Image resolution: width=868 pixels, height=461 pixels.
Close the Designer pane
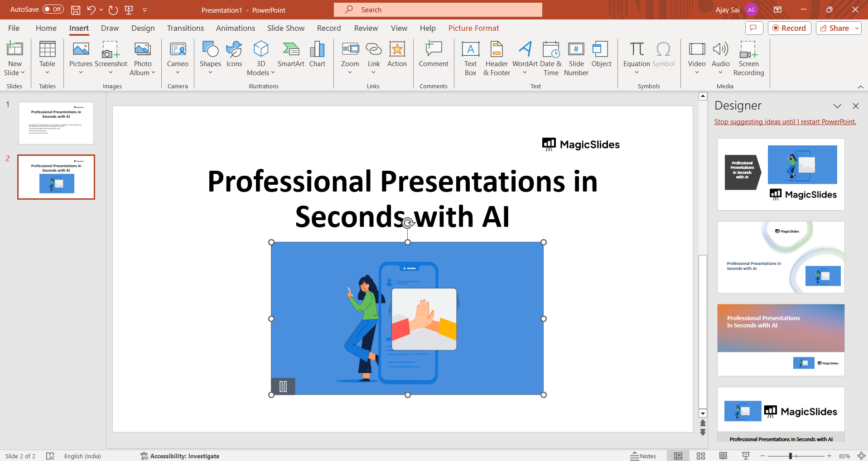tap(856, 106)
